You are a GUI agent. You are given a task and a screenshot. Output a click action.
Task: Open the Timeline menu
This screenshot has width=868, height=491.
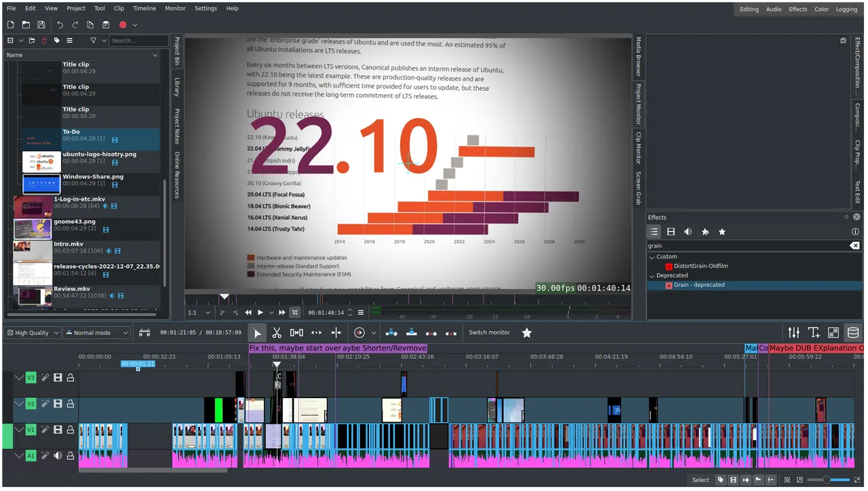(x=144, y=8)
